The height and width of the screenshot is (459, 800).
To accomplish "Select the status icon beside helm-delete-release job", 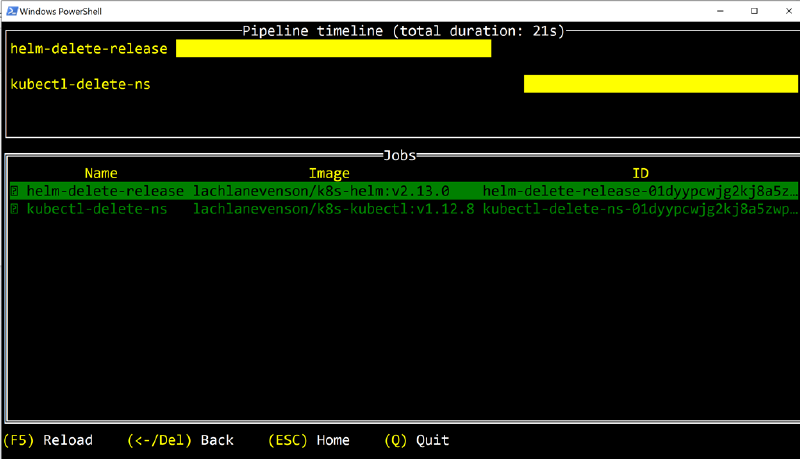I will (x=15, y=191).
